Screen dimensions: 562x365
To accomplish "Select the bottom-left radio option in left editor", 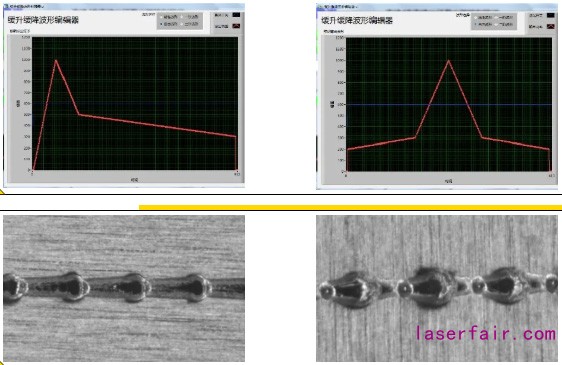I will click(161, 24).
